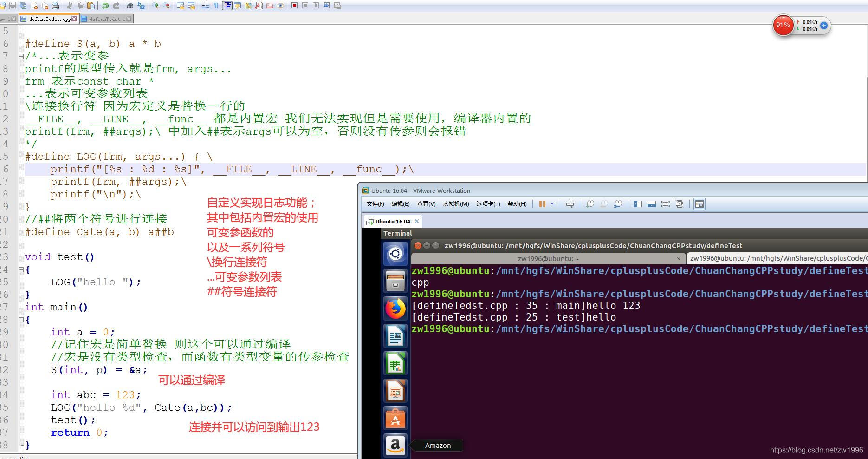Viewport: 868px width, 459px height.
Task: Toggle file monitoring eye icon
Action: click(x=280, y=6)
